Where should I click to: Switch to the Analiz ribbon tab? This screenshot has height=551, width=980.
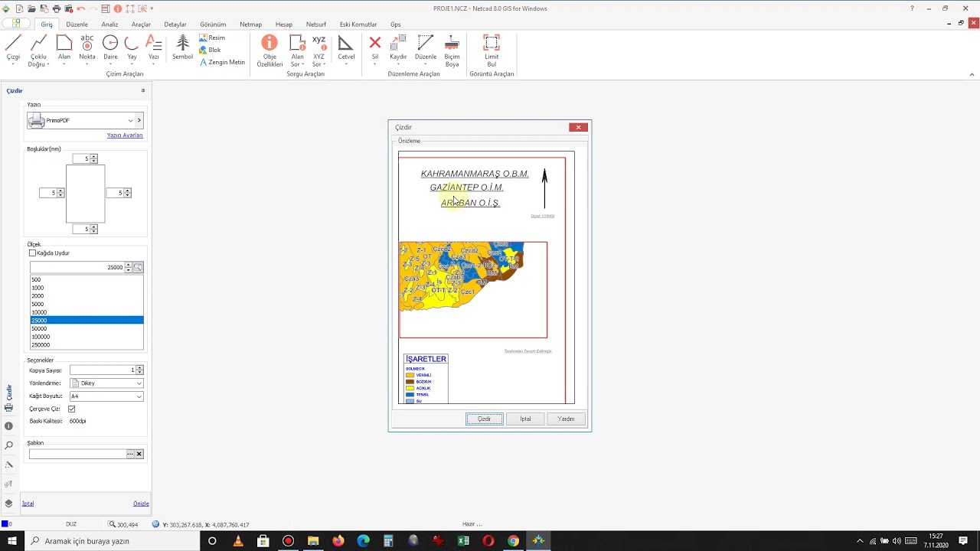point(109,24)
